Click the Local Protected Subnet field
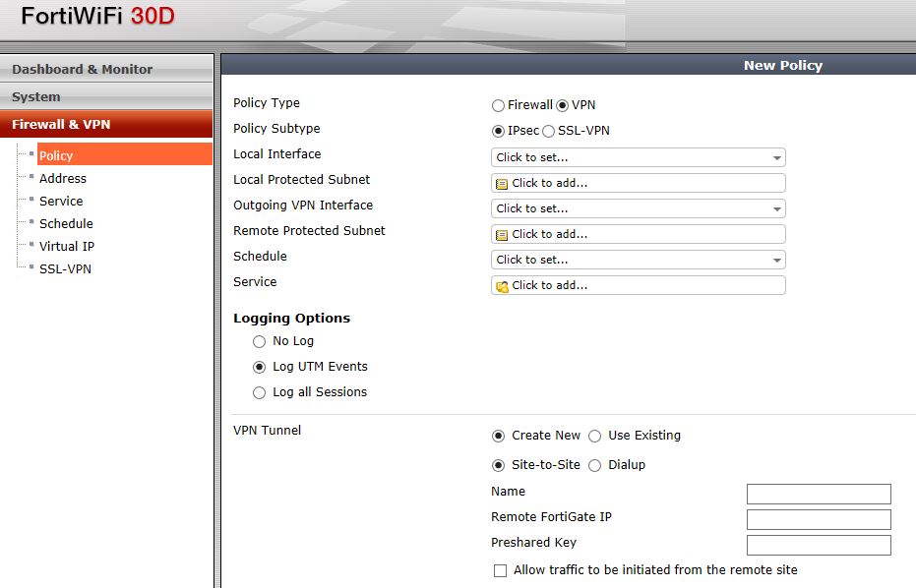This screenshot has width=916, height=588. pyautogui.click(x=638, y=183)
